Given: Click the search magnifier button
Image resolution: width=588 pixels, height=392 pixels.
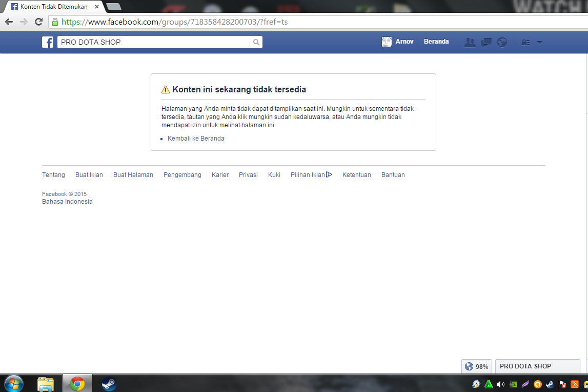Looking at the screenshot, I should click(256, 42).
